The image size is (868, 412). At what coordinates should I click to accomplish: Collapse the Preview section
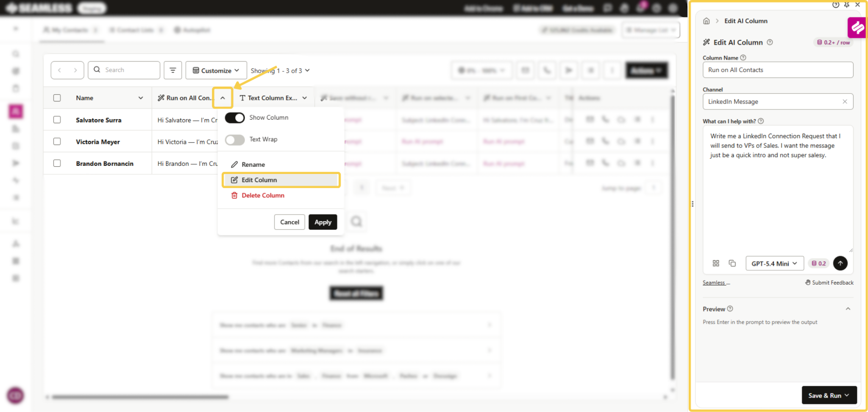point(848,309)
